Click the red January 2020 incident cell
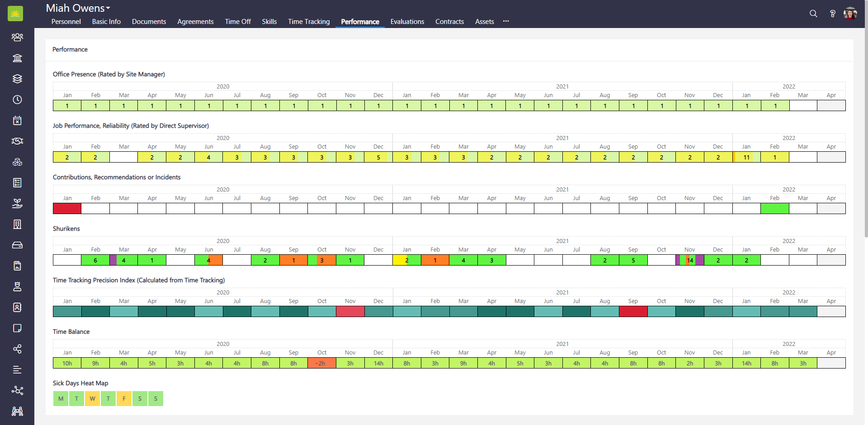The image size is (868, 425). click(67, 209)
